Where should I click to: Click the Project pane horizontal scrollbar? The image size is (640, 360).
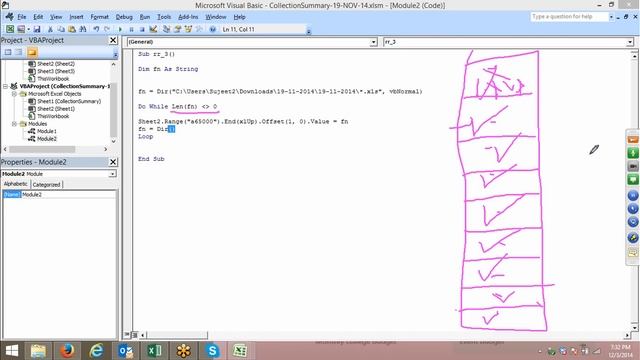pos(55,149)
